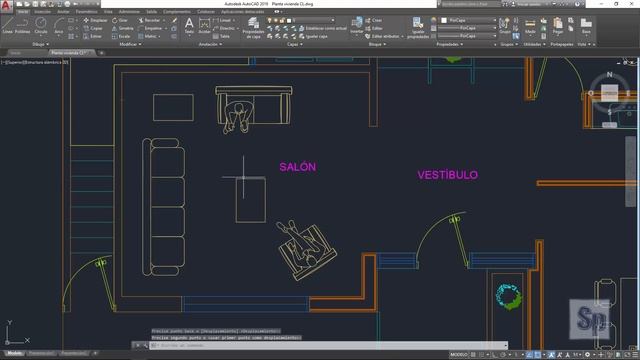The height and width of the screenshot is (360, 640).
Task: Toggle MODELO space button in status bar
Action: [x=458, y=355]
